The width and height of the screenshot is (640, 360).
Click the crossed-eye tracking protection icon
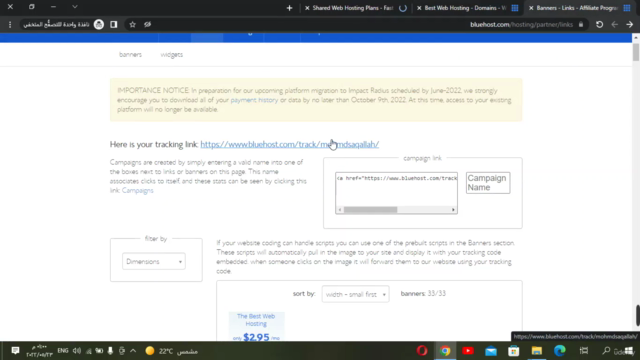pos(147,24)
